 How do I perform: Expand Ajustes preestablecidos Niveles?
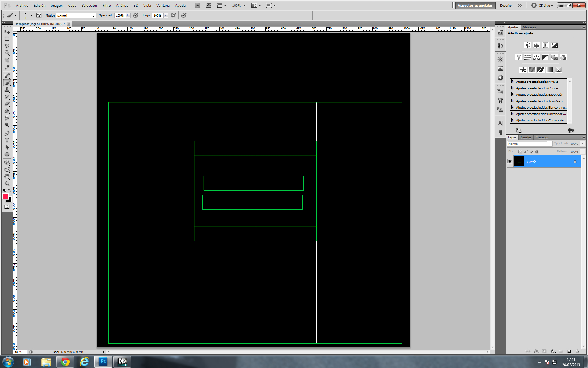coord(512,82)
